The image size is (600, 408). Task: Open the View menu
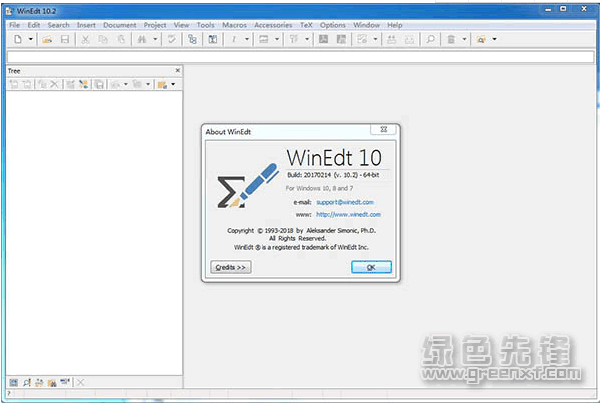(x=181, y=25)
